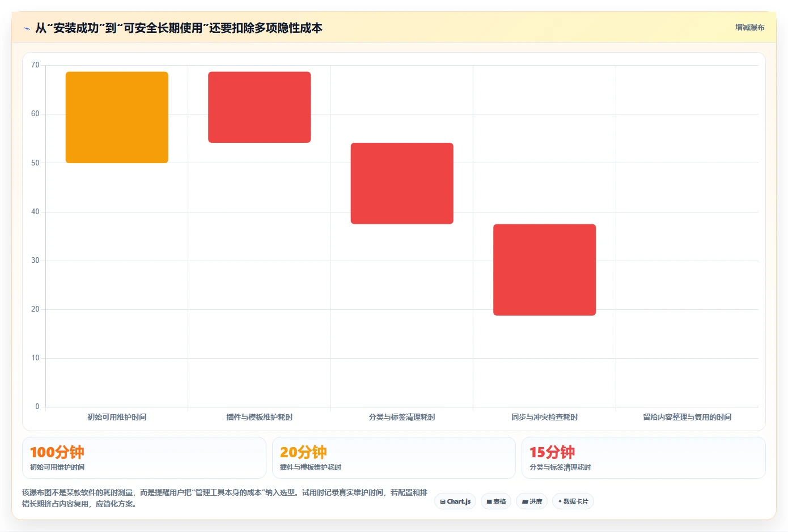Click y-axis tick value 70
The width and height of the screenshot is (788, 532).
pyautogui.click(x=35, y=65)
